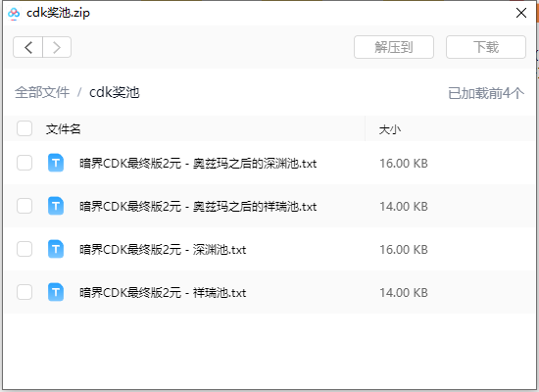The height and width of the screenshot is (392, 539).
Task: Click the 14.00 KB size in 祥瑞池.txt row
Action: [x=404, y=293]
